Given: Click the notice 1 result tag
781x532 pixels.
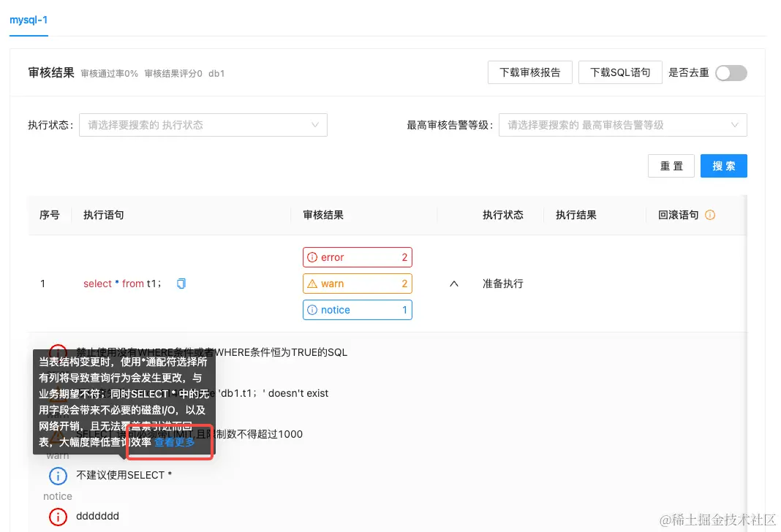Looking at the screenshot, I should pos(357,310).
